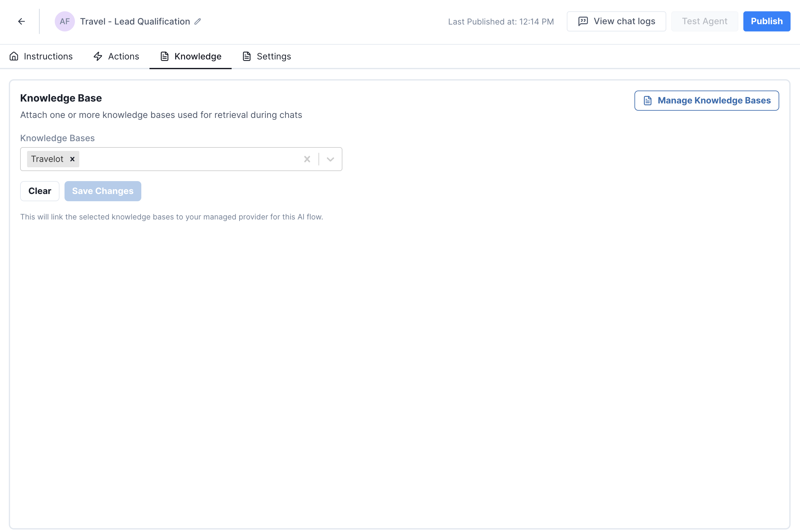This screenshot has width=800, height=532.
Task: Click the Clear button
Action: pyautogui.click(x=40, y=191)
